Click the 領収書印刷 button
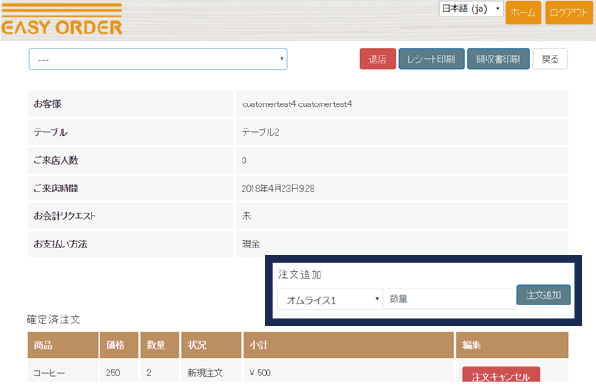This screenshot has width=596, height=385. coord(498,59)
